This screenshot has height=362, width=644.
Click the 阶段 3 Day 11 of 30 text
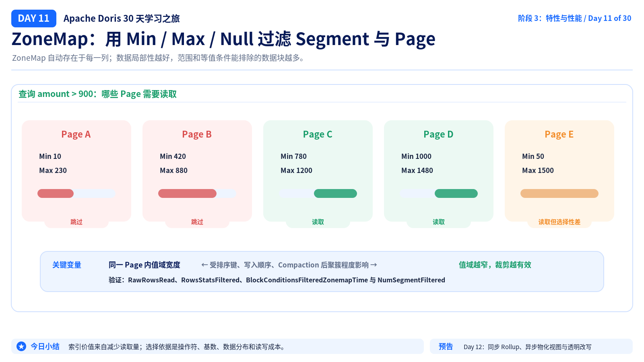(575, 18)
